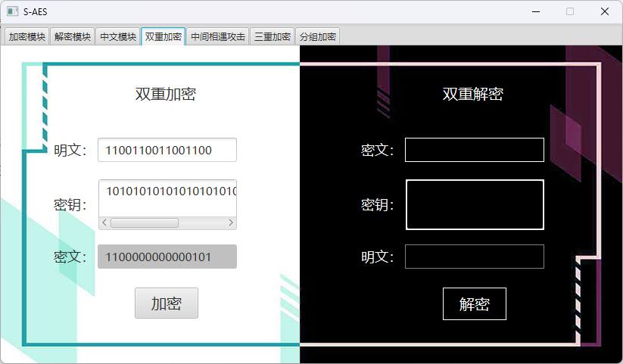
Task: Click the greyed 密文 output field
Action: coord(167,257)
